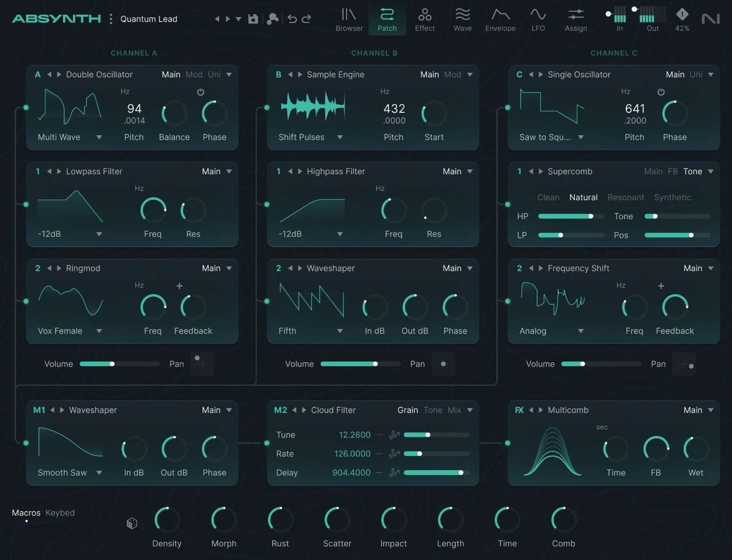The image size is (732, 560).
Task: Expand the Vox Female wave menu
Action: pos(100,331)
